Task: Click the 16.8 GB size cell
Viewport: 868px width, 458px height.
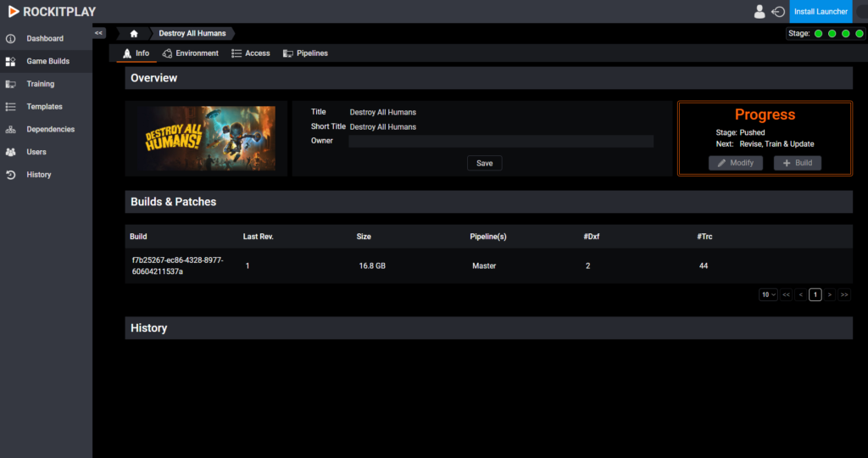Action: (x=372, y=265)
